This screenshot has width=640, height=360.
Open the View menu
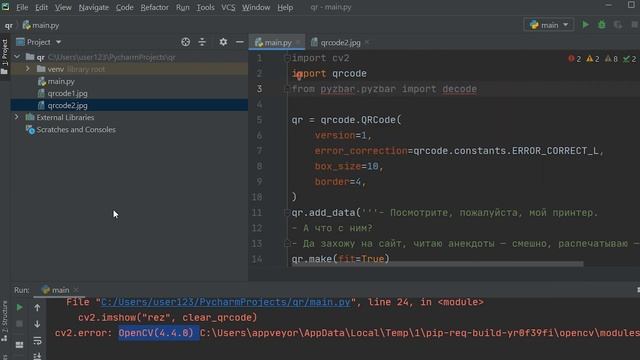click(63, 7)
